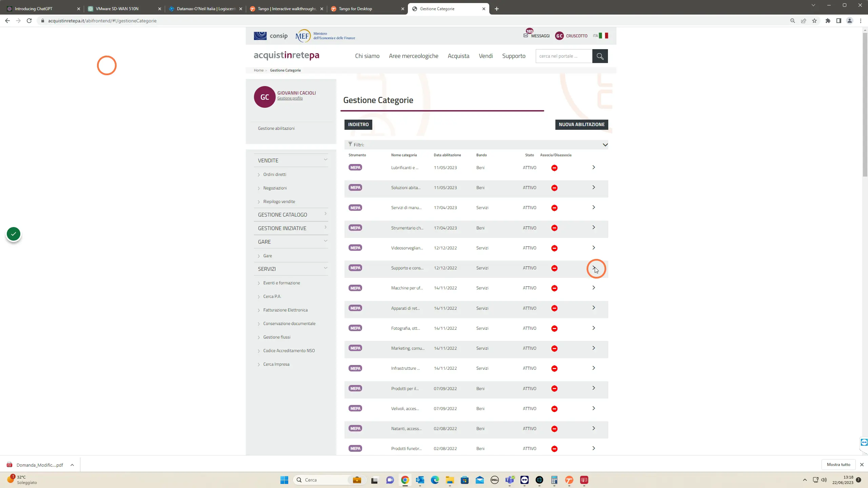Collapse the SERVIZI sidebar section
Screen dimensions: 868x488
pos(291,269)
